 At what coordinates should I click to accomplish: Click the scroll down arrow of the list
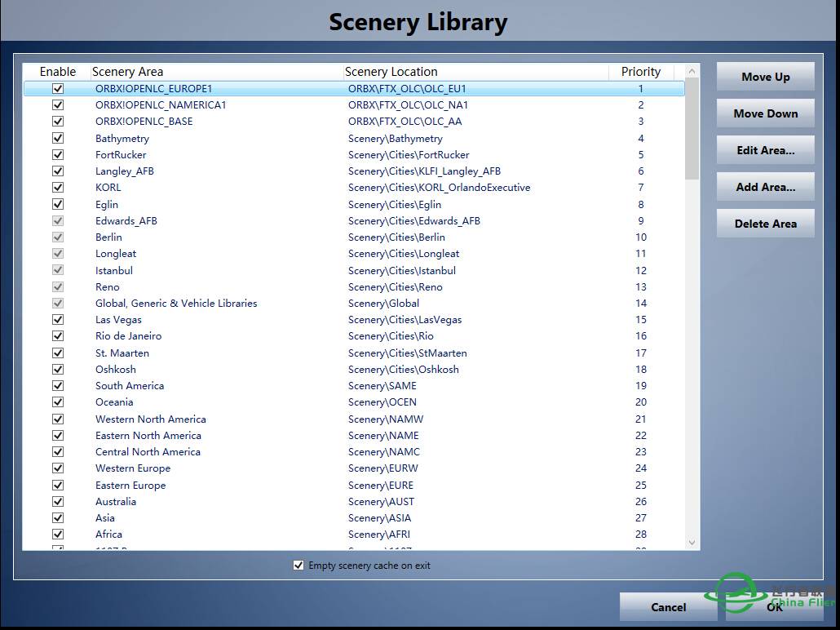tap(692, 543)
